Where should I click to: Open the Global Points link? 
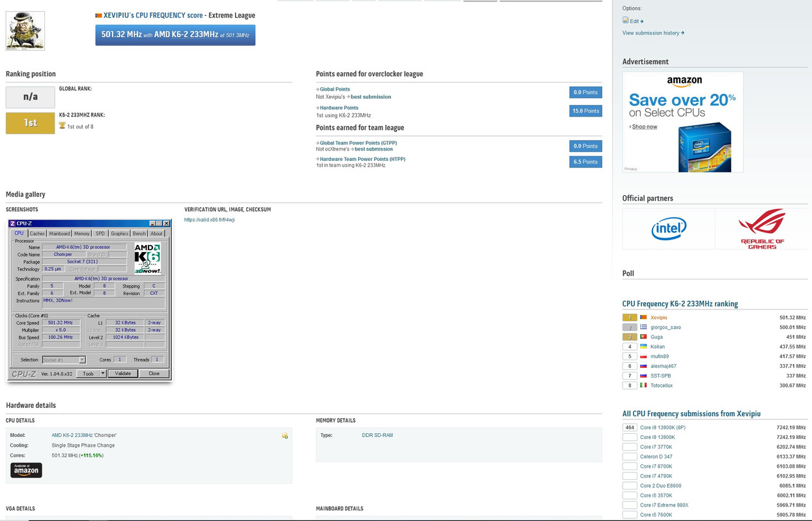click(335, 89)
